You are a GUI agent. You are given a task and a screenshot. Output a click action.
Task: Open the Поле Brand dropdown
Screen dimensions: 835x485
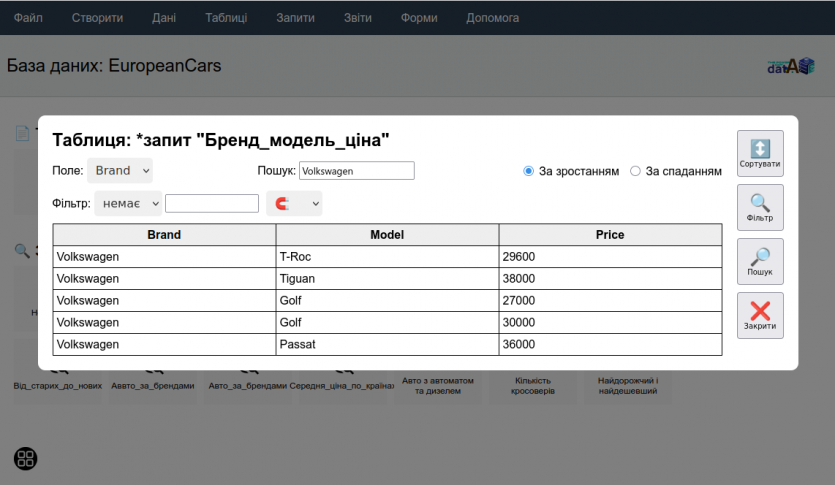click(x=120, y=171)
